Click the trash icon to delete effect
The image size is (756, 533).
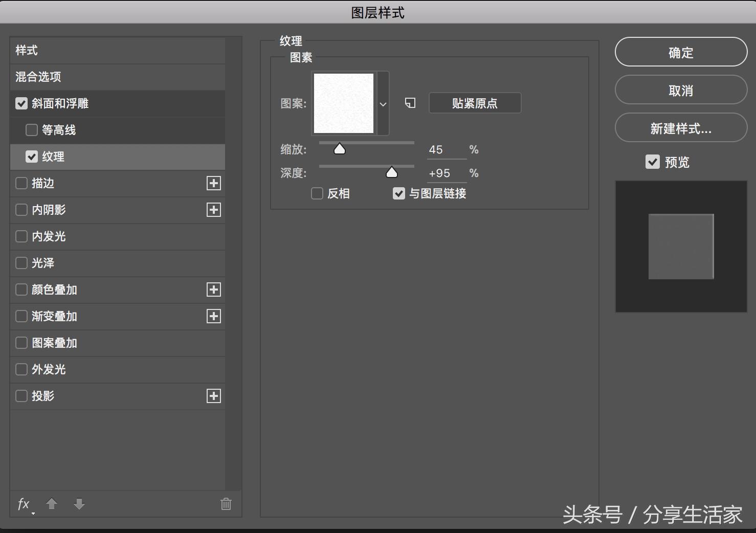[x=226, y=504]
